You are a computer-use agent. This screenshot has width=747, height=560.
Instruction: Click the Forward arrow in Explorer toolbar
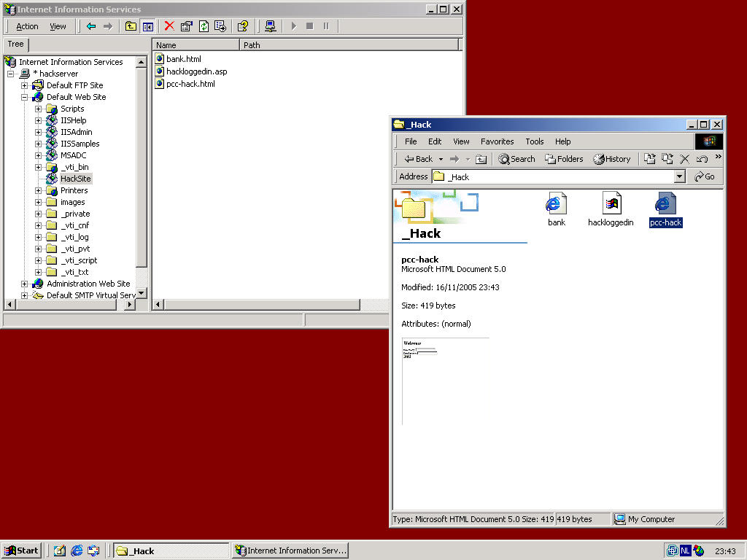point(454,159)
